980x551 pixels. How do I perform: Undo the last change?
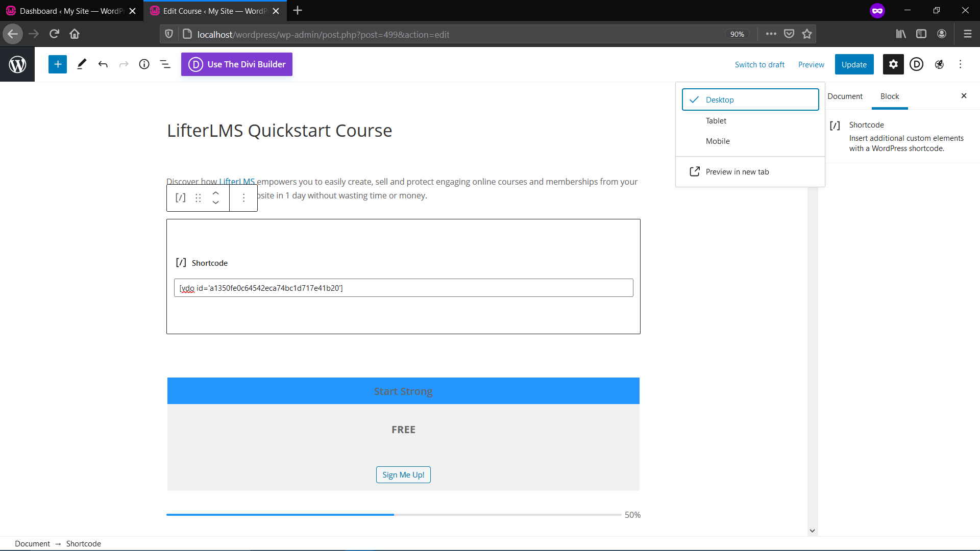click(x=103, y=64)
